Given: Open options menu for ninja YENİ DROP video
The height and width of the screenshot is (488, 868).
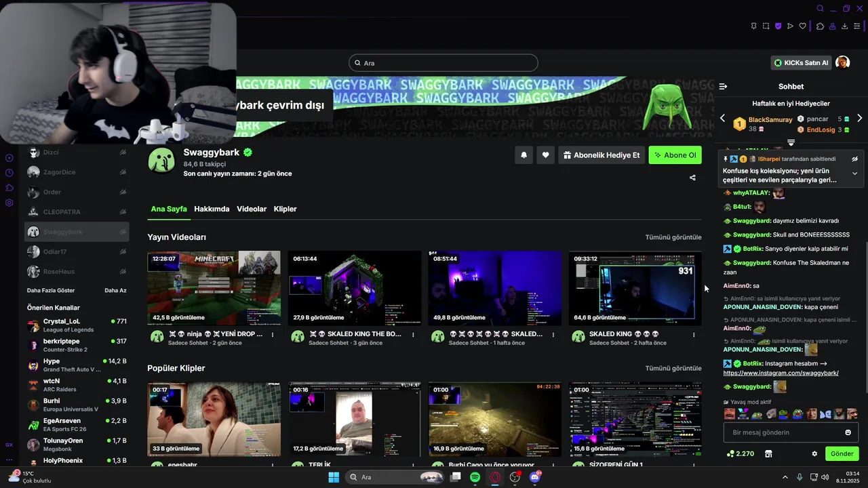Looking at the screenshot, I should pyautogui.click(x=273, y=334).
